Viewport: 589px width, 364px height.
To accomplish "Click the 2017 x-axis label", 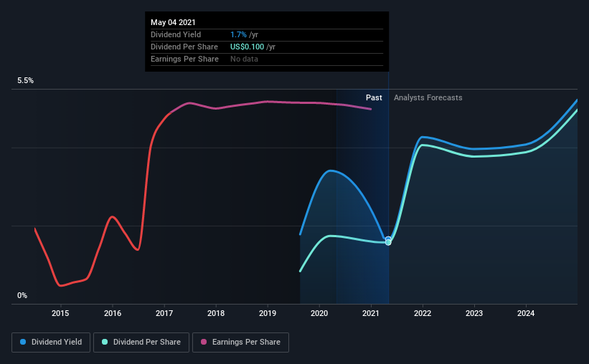I will 164,313.
